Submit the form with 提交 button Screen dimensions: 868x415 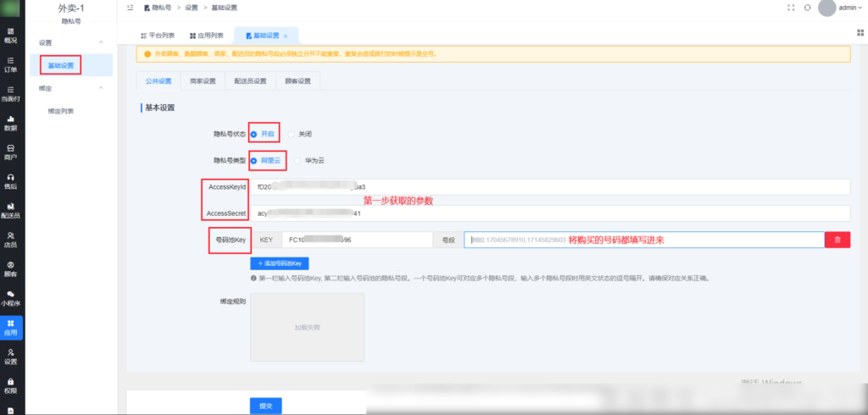point(265,406)
